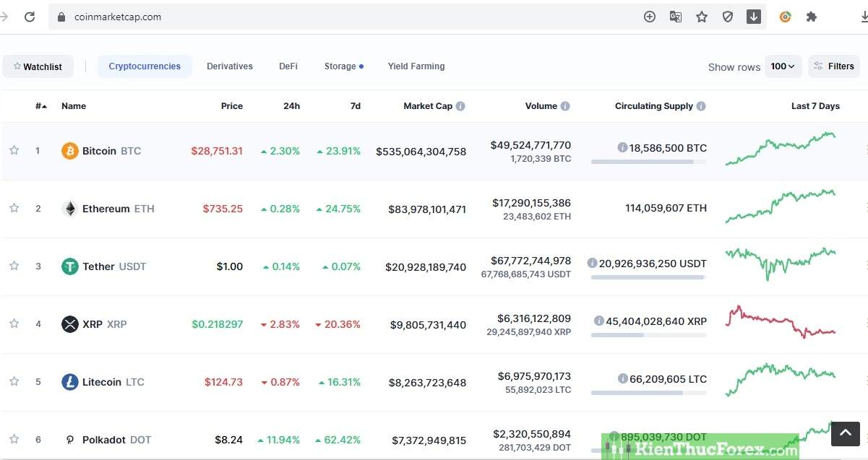This screenshot has height=460, width=868.
Task: Click Litecoin circulating supply progress bar
Action: point(648,393)
